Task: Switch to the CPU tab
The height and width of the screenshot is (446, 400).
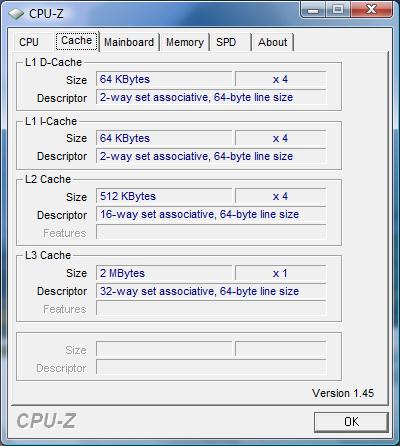Action: pyautogui.click(x=29, y=42)
